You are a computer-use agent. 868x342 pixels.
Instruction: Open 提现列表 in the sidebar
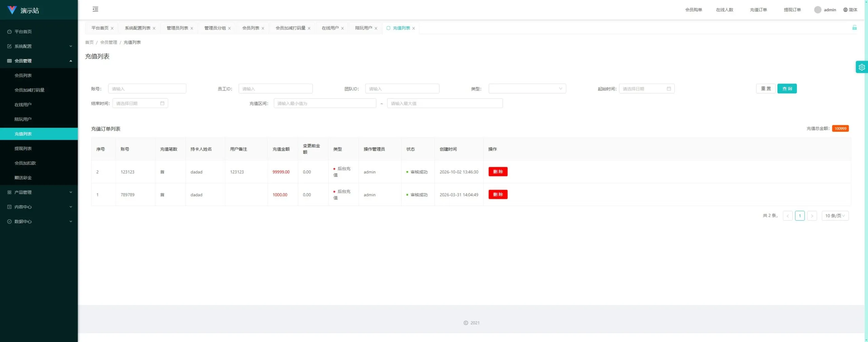coord(39,149)
